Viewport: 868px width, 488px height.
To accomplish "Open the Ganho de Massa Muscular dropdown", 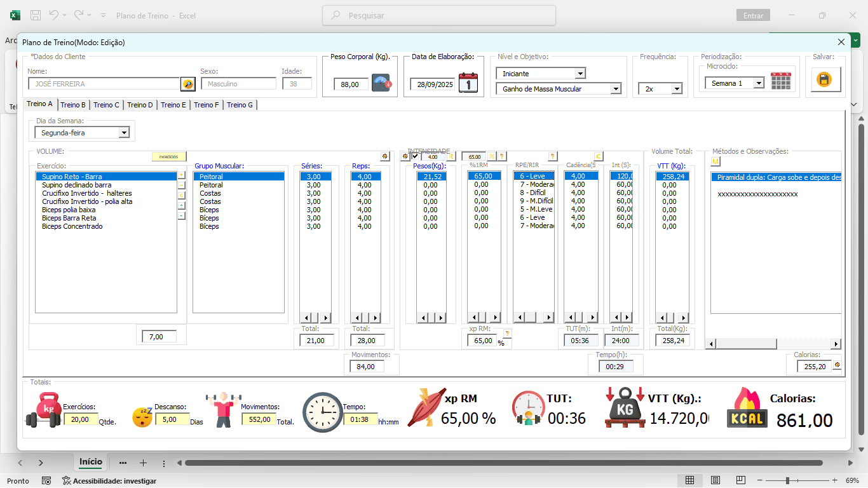I will point(615,89).
